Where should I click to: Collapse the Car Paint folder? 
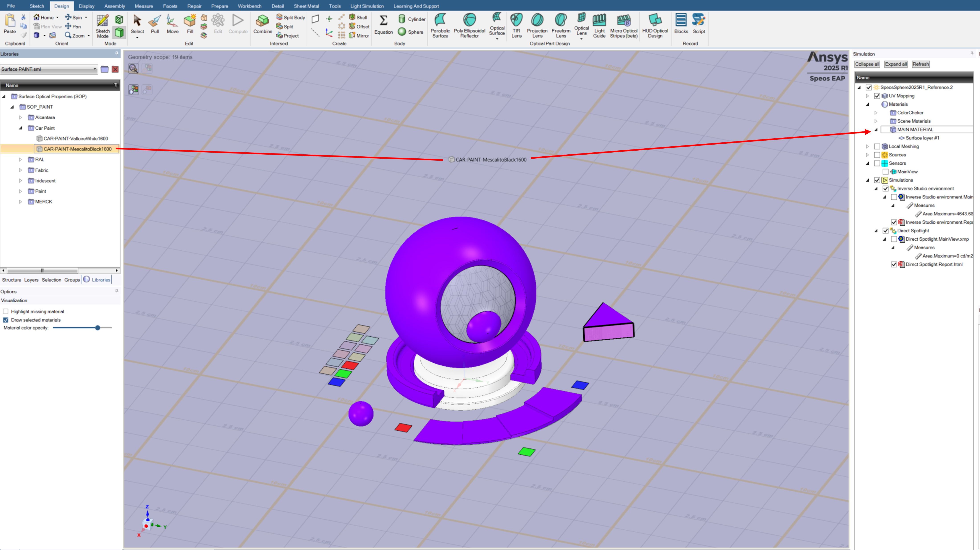20,128
